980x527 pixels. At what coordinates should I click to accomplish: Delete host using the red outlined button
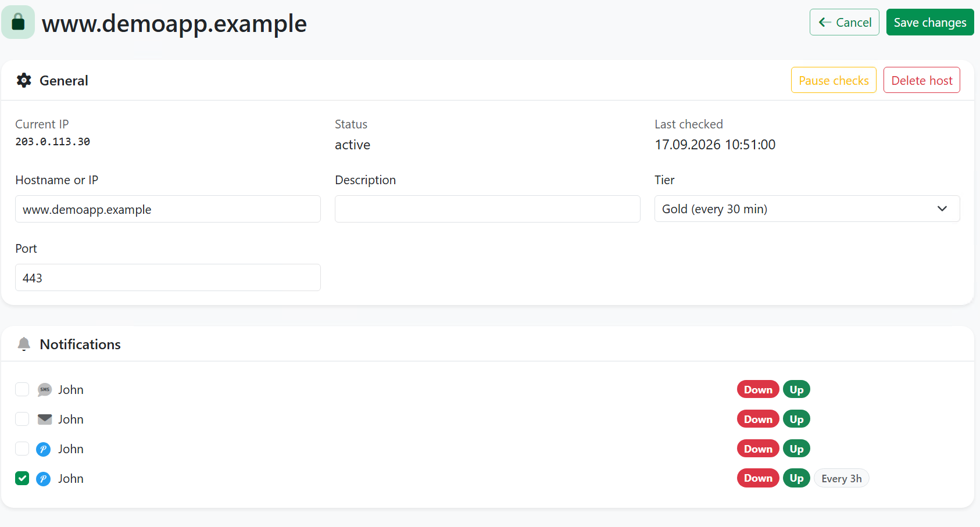(922, 80)
